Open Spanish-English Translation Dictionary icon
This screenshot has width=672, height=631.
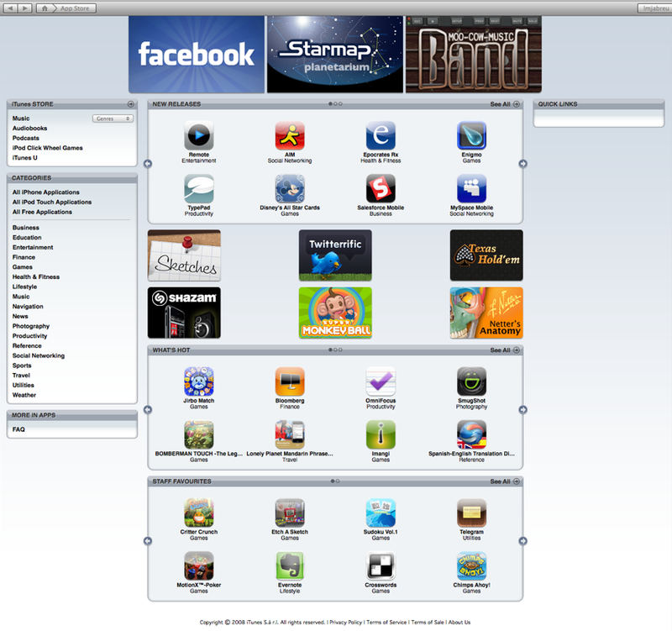471,434
